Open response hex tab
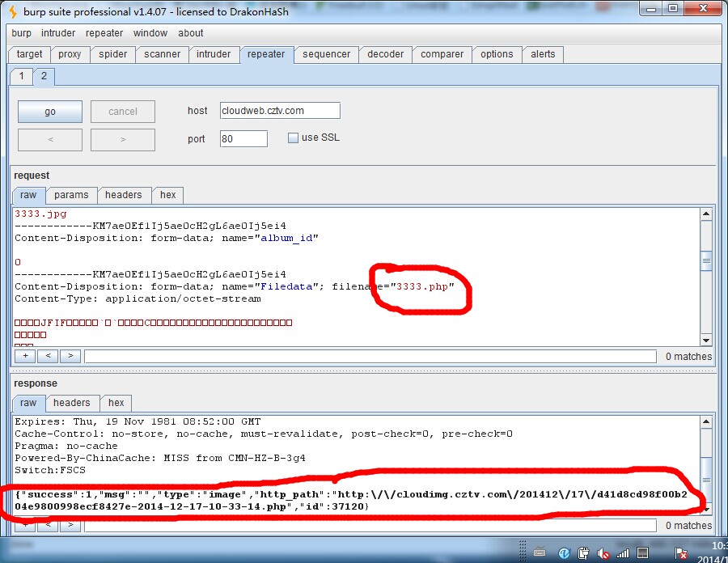This screenshot has height=563, width=728. pos(116,403)
